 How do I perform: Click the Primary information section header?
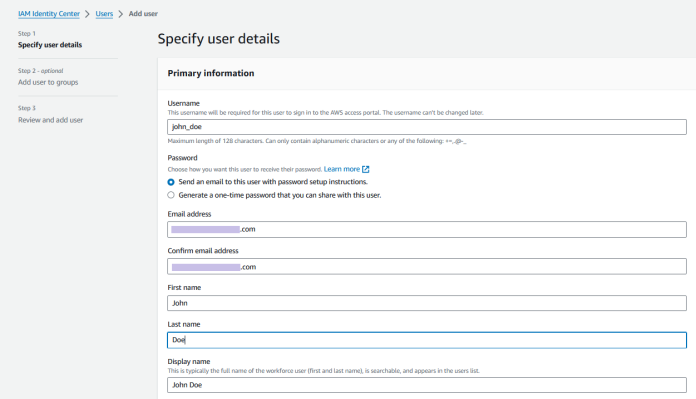(211, 73)
